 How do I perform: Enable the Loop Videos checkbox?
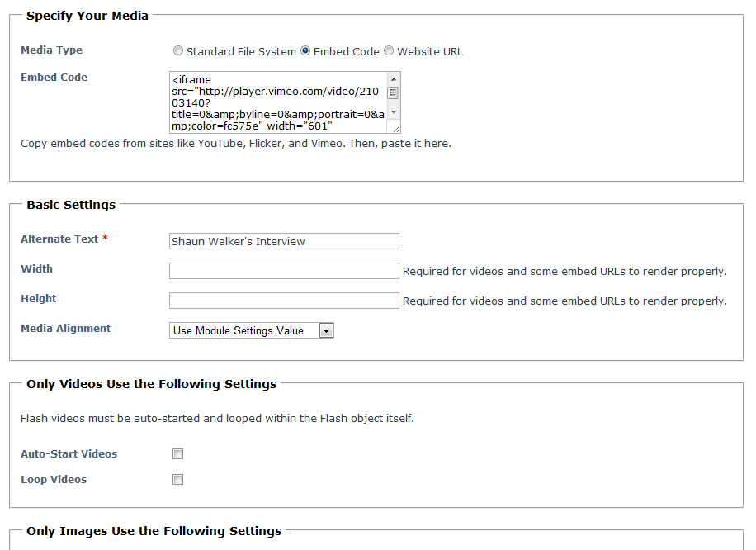178,479
